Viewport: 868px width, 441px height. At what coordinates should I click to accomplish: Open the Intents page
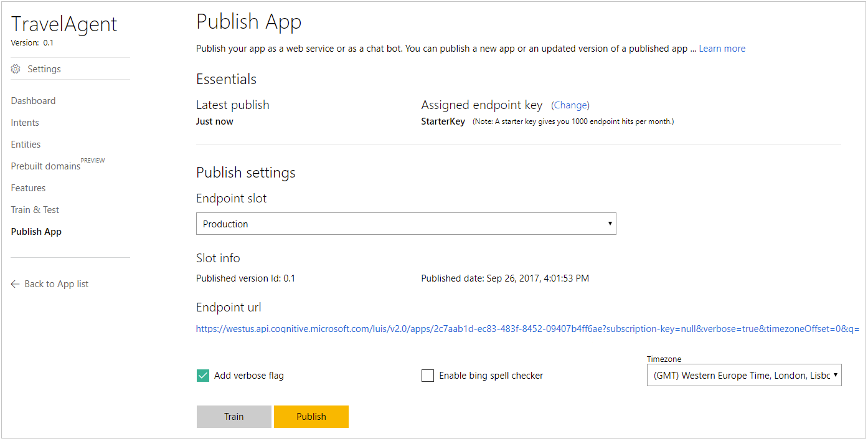[25, 123]
